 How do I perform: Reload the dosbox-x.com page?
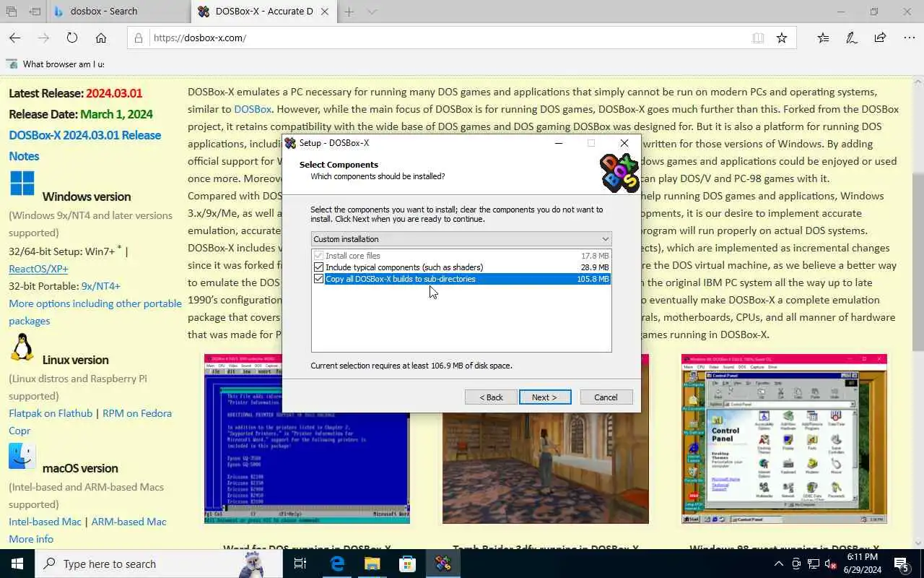[x=72, y=38]
